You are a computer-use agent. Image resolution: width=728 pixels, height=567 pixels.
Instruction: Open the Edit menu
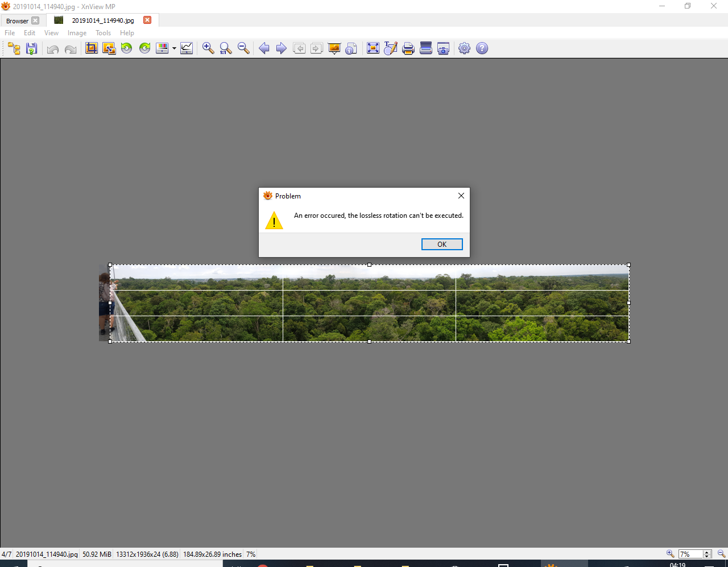point(30,33)
